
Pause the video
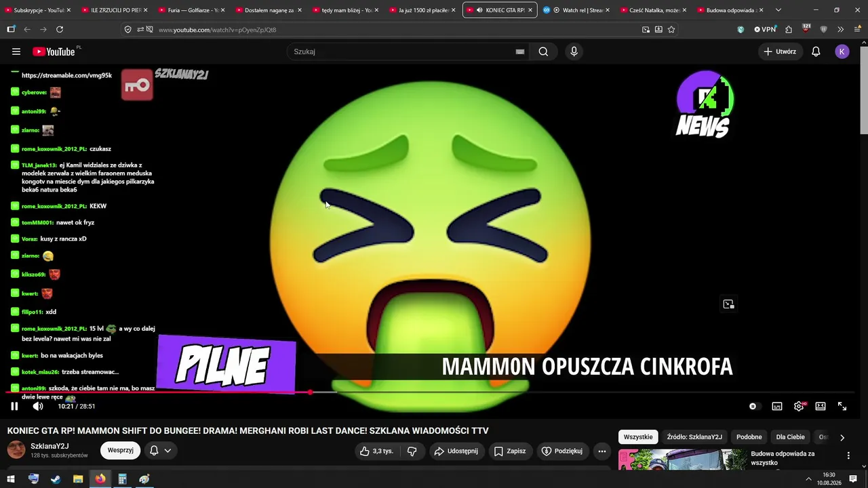[x=14, y=406]
